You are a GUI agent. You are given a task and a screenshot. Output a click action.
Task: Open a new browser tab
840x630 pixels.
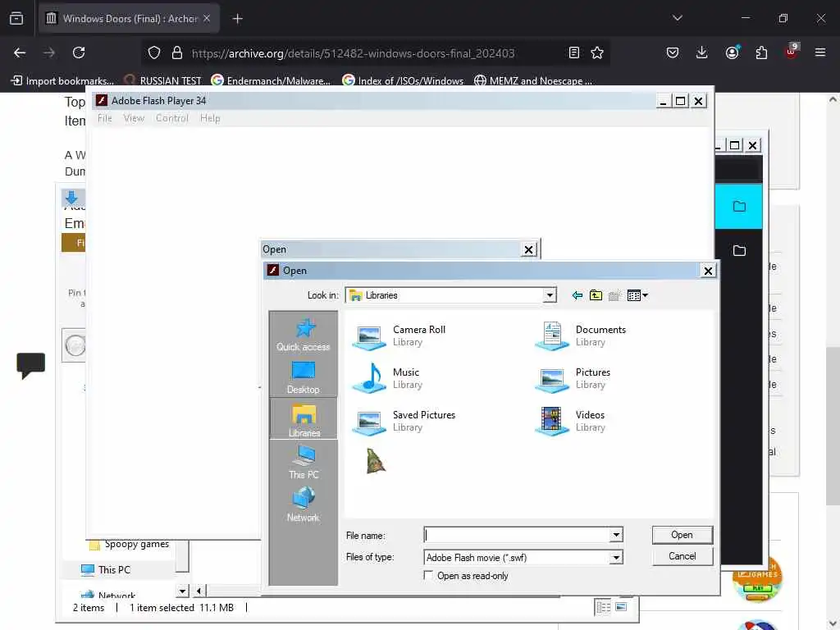pyautogui.click(x=238, y=19)
